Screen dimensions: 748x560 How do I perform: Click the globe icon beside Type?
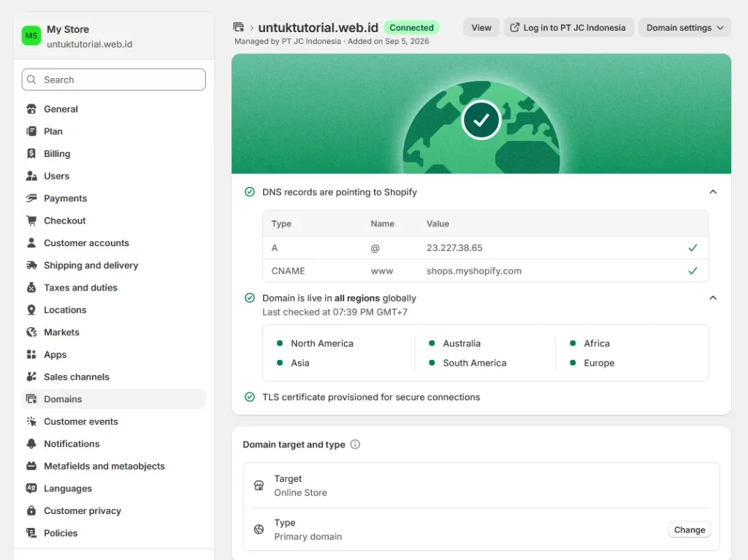point(259,529)
